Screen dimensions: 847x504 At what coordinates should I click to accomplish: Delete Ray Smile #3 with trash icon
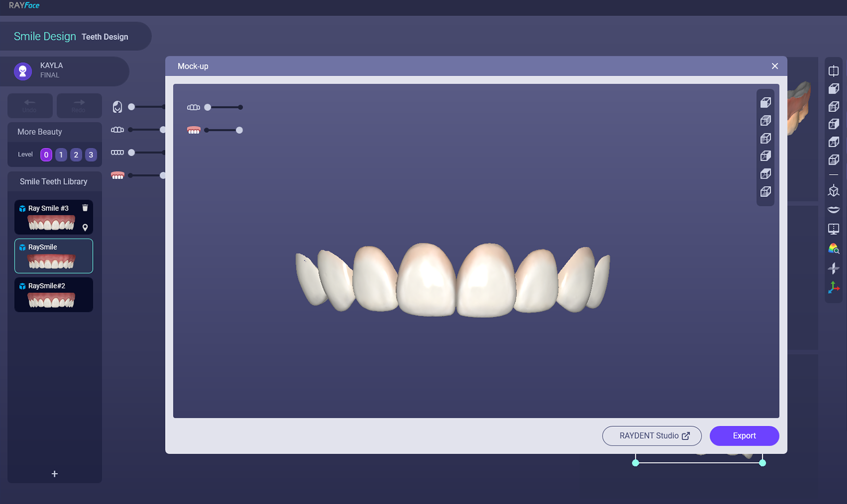click(85, 208)
